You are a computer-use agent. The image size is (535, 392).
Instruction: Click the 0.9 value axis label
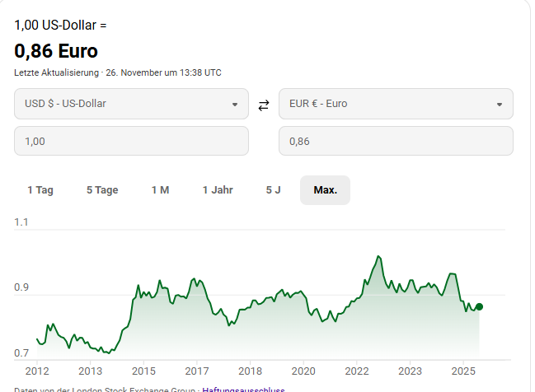point(21,288)
